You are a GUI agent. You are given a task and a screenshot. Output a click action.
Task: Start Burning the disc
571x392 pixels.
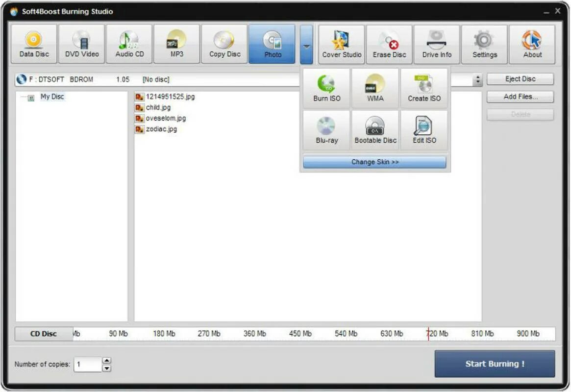[x=495, y=364]
